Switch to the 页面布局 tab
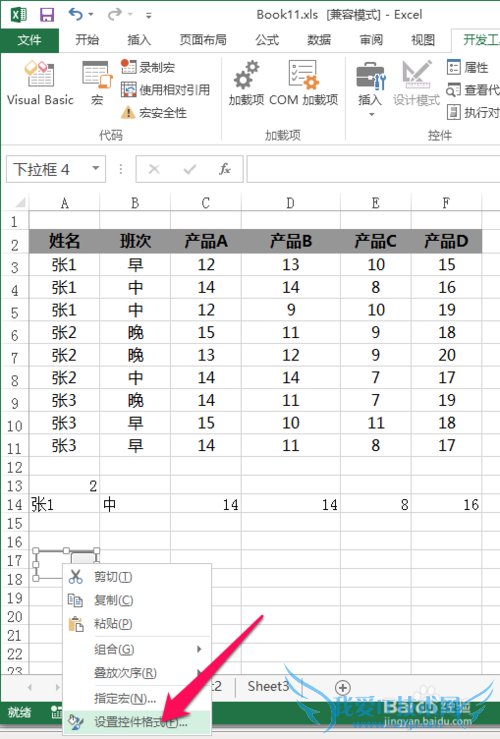The height and width of the screenshot is (739, 500). tap(203, 40)
